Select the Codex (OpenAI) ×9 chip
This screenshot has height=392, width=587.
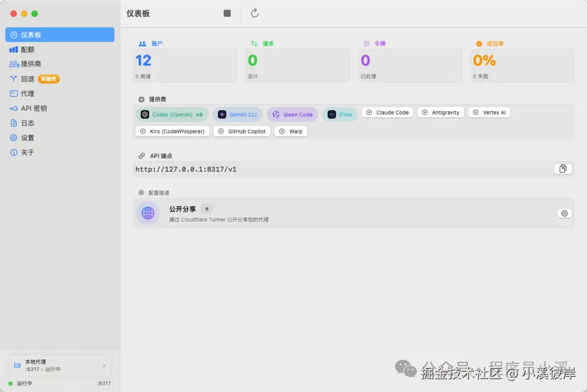pos(172,115)
